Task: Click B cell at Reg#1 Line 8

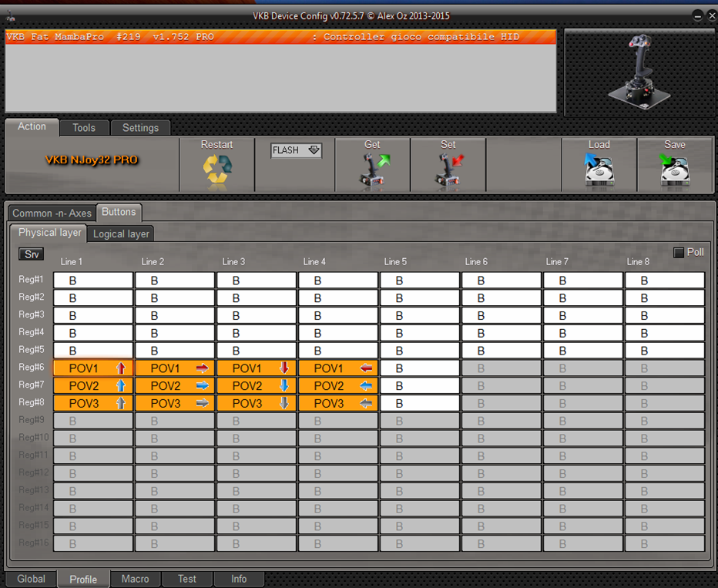Action: tap(664, 281)
